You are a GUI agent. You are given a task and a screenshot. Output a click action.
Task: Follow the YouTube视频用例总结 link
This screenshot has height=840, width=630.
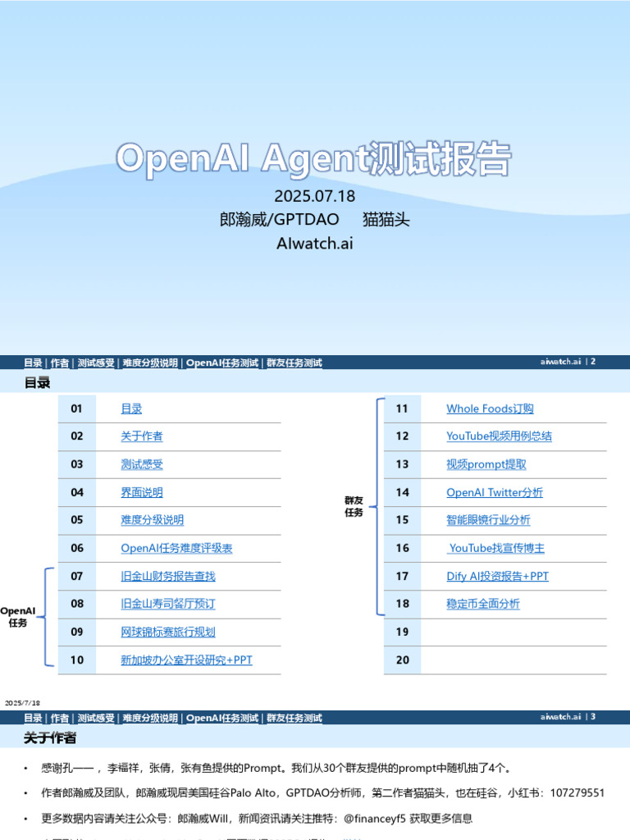coord(500,436)
